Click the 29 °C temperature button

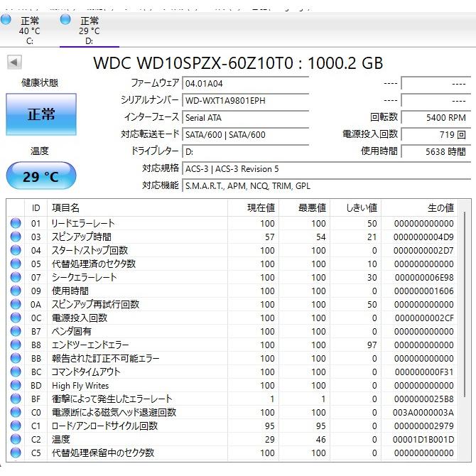41,176
